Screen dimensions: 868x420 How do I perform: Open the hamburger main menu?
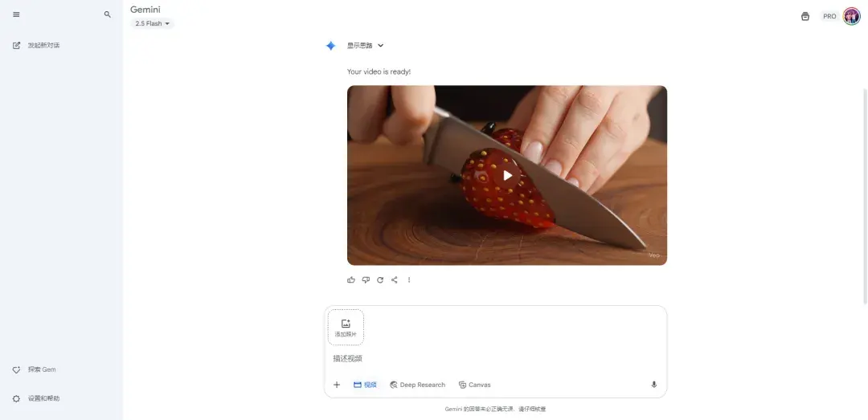16,14
